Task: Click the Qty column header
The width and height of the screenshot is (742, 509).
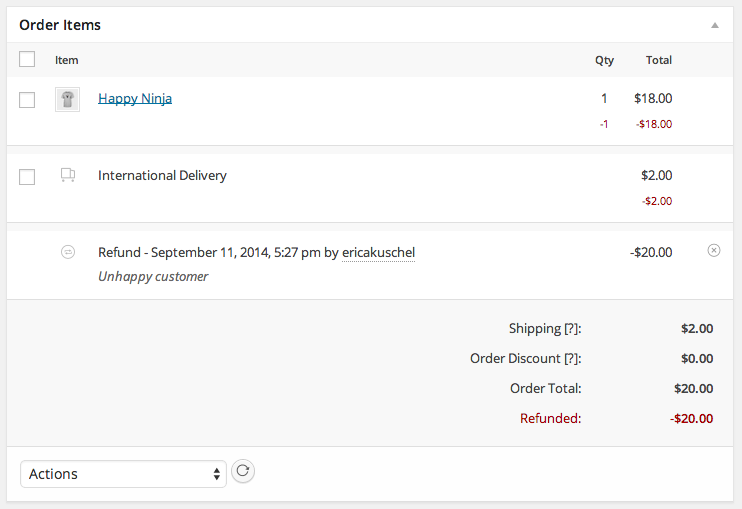Action: [x=604, y=60]
